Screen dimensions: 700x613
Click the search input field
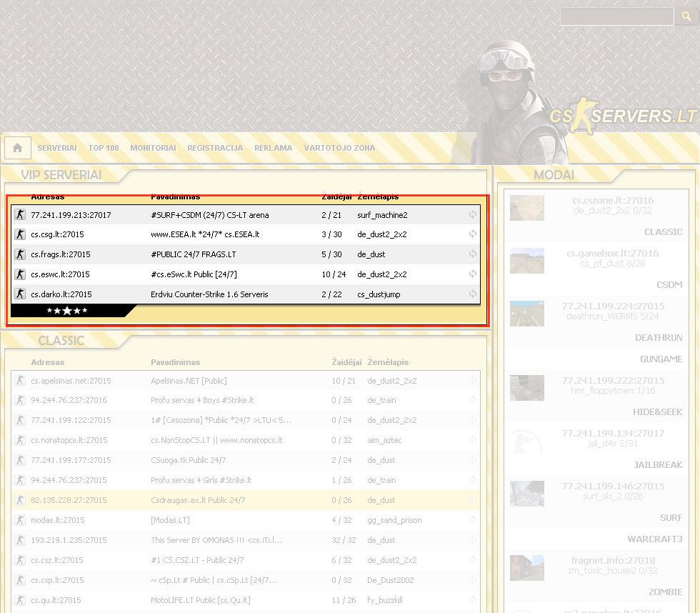[x=616, y=16]
